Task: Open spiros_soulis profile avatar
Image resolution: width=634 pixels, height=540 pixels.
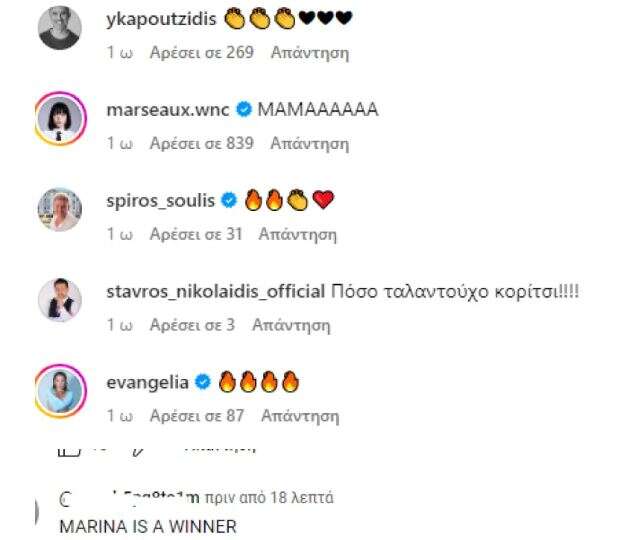Action: 60,209
